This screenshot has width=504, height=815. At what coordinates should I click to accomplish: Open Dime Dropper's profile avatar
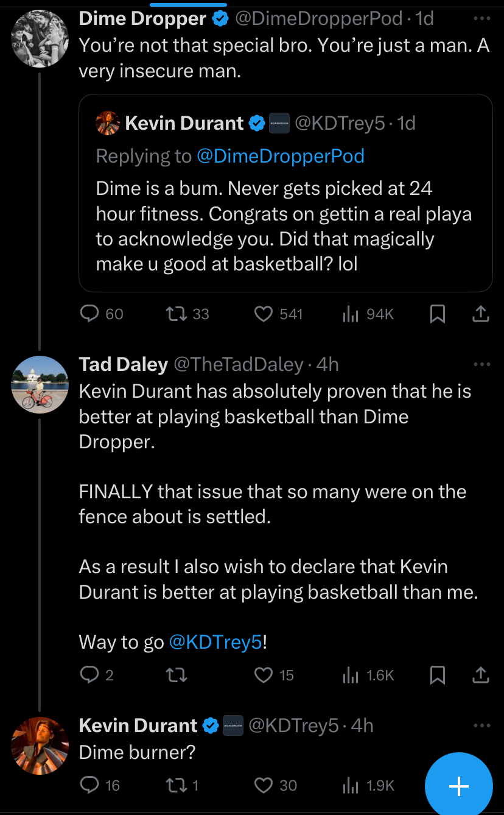[x=40, y=39]
